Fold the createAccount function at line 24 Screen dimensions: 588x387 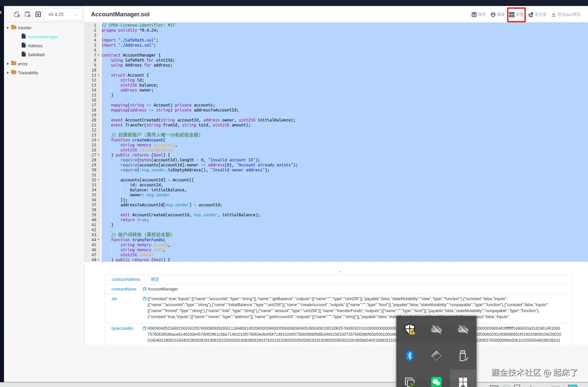98,140
